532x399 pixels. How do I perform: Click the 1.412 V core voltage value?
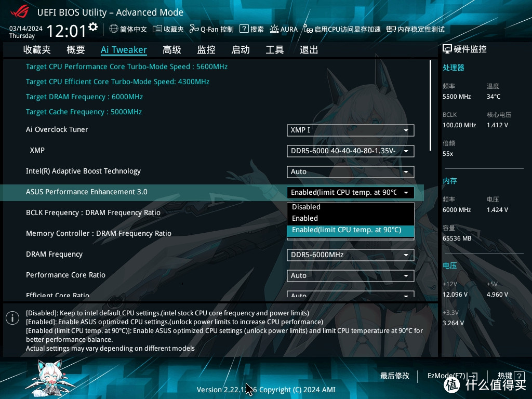point(497,125)
